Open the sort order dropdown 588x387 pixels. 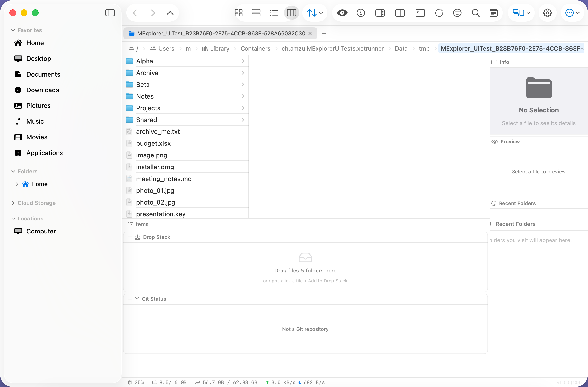point(315,13)
